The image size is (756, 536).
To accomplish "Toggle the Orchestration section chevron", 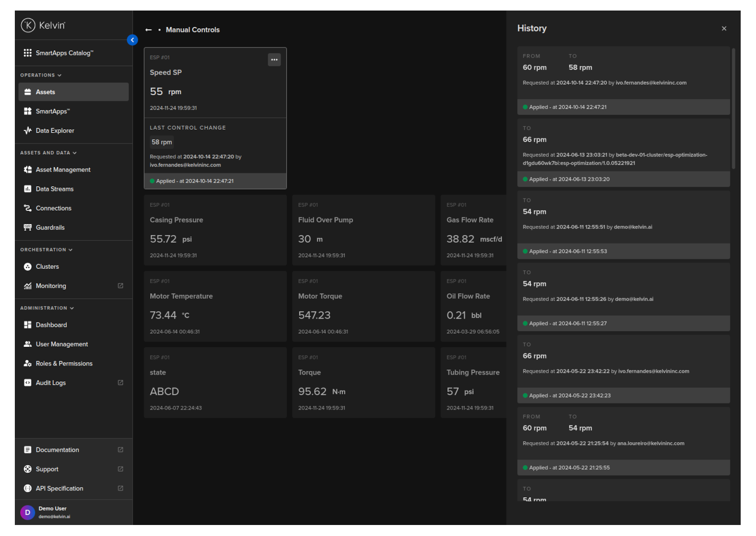I will point(70,250).
